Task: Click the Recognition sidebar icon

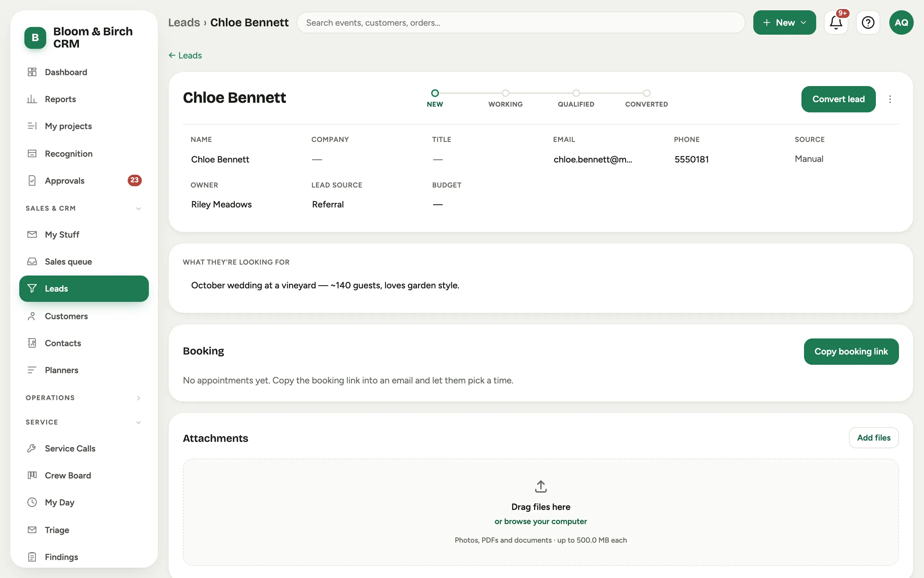Action: coord(32,153)
